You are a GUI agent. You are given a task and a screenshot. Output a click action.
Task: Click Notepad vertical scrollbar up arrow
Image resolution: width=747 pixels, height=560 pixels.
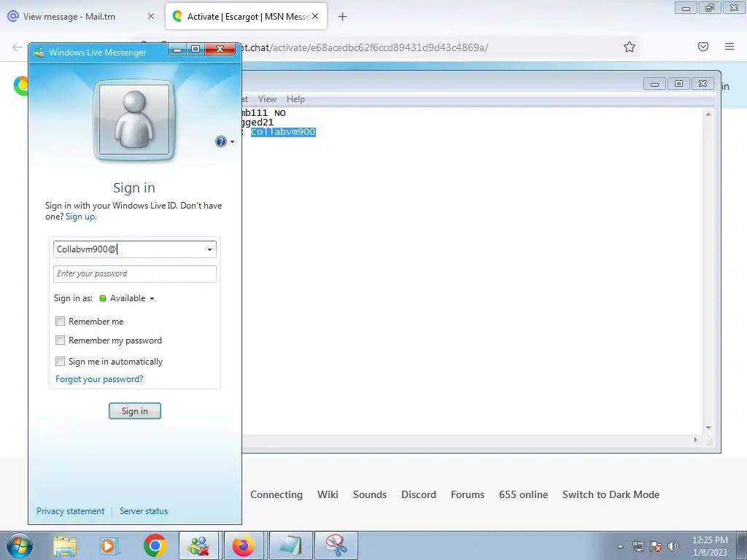coord(708,114)
